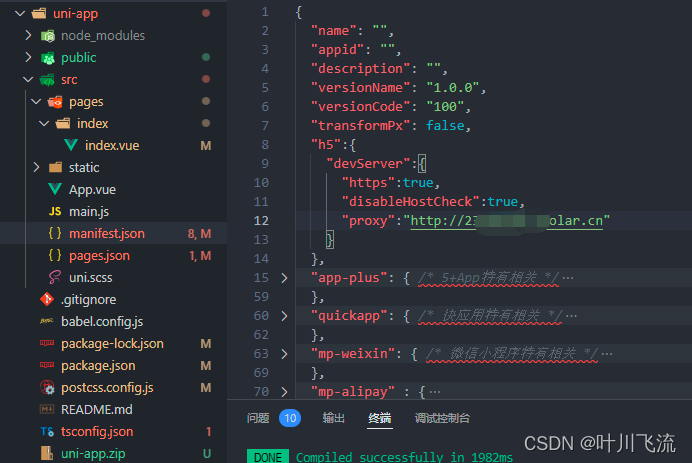Collapse the uni-app root folder chevron
The height and width of the screenshot is (463, 692).
click(20, 14)
